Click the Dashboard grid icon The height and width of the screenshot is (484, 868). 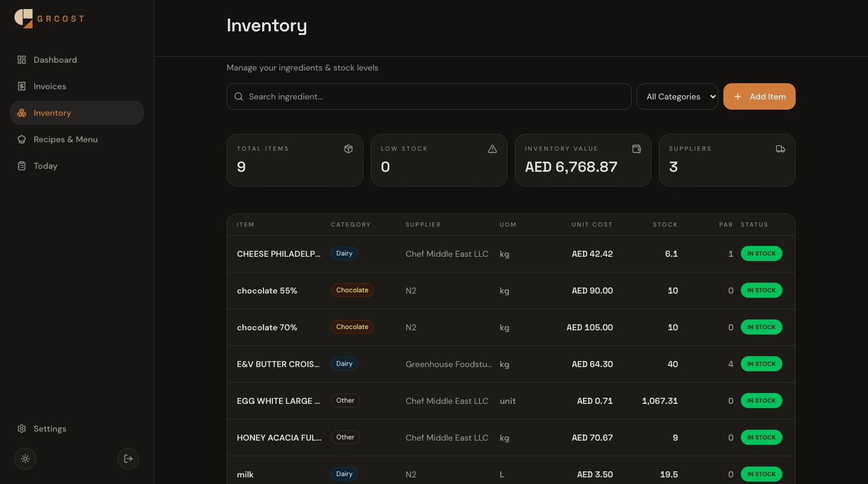(22, 60)
